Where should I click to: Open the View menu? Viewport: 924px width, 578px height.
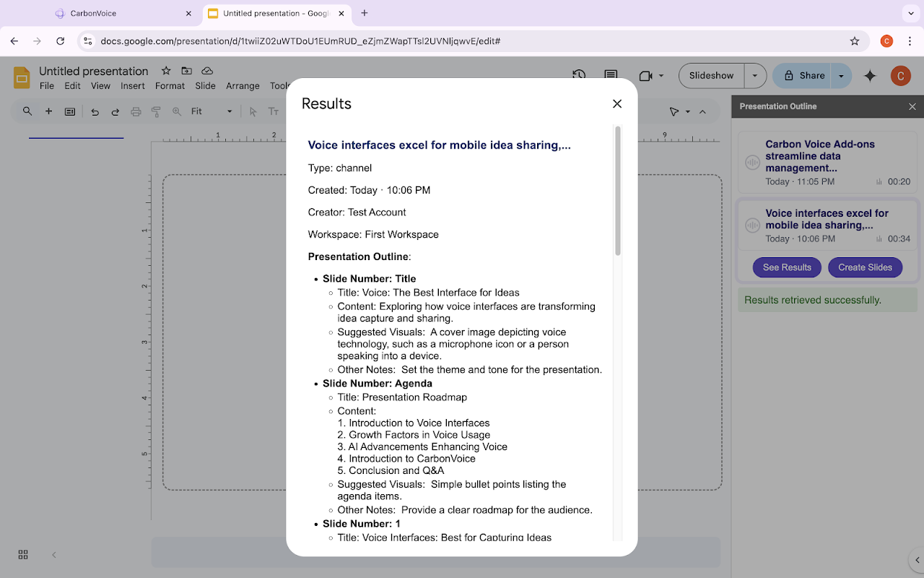(100, 85)
